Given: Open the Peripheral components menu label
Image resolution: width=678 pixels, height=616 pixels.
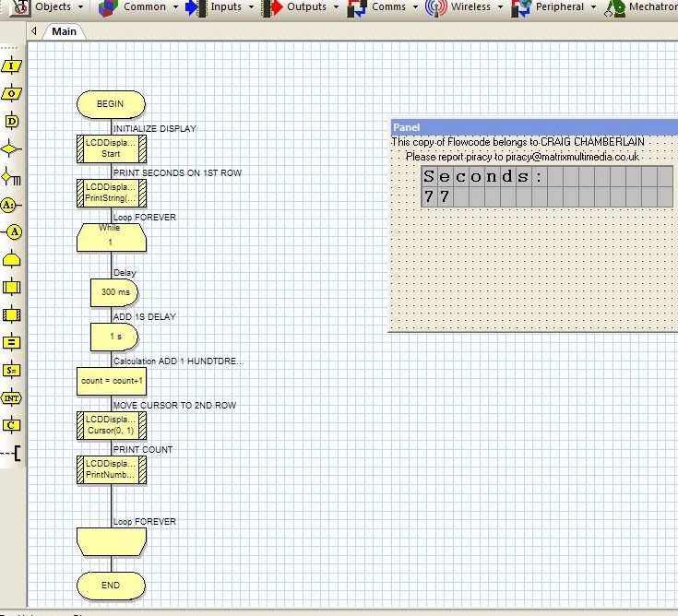Looking at the screenshot, I should pyautogui.click(x=560, y=6).
